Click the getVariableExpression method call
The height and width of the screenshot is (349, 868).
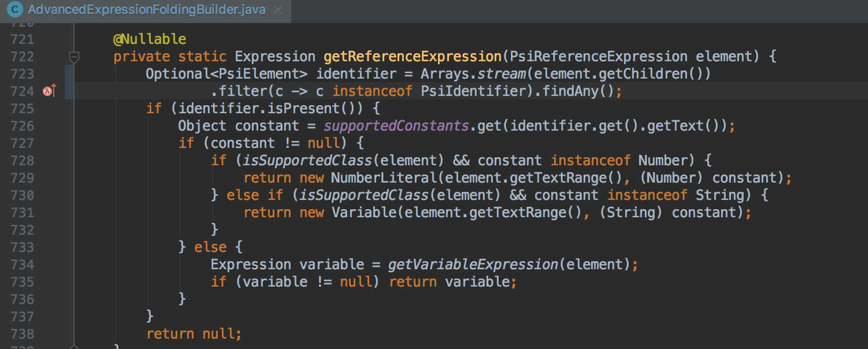click(473, 265)
